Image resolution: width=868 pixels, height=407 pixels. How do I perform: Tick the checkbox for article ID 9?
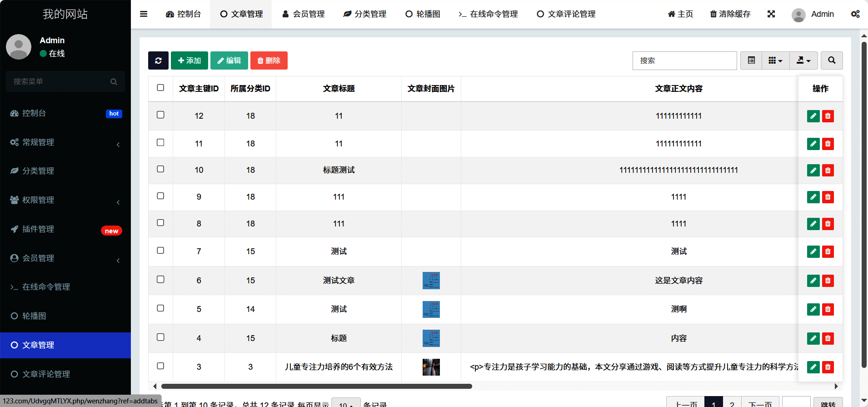[160, 196]
